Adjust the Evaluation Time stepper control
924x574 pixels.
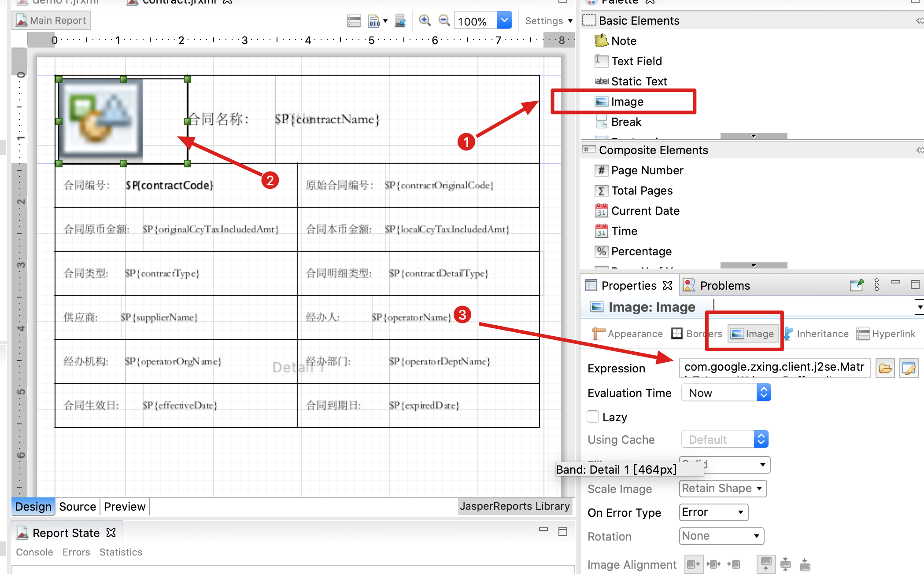click(x=764, y=392)
